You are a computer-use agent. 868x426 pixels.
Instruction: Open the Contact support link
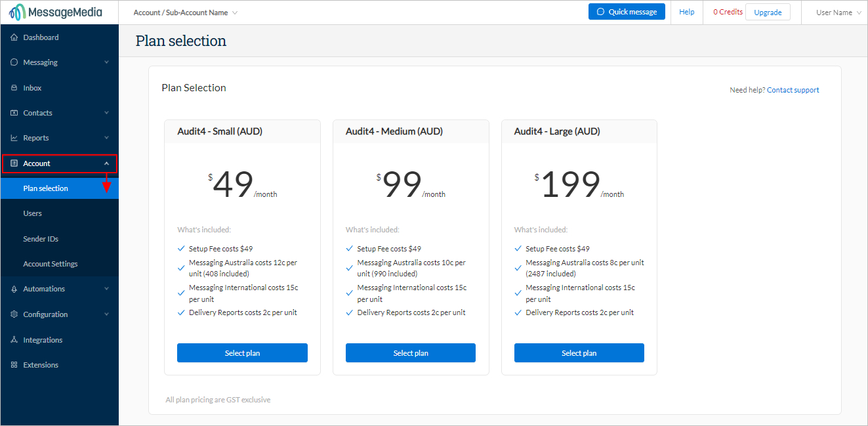(x=793, y=90)
